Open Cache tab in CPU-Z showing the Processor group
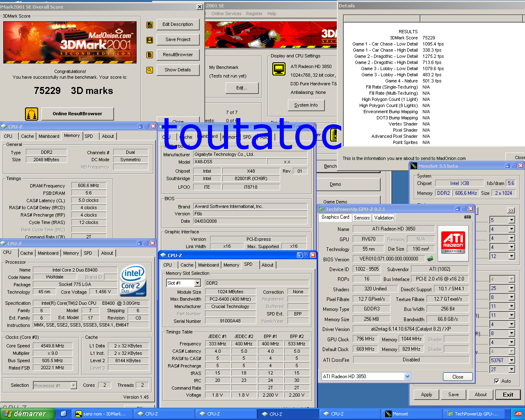This screenshot has width=525, height=420. coord(27,253)
